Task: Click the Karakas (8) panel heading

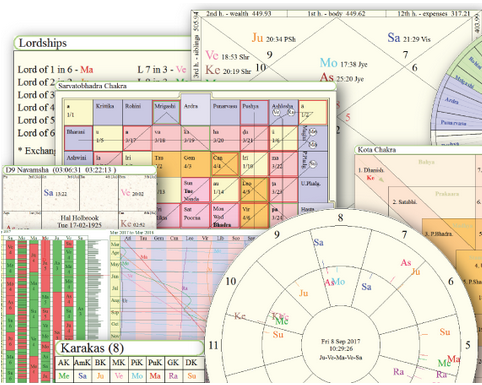Action: [x=92, y=348]
